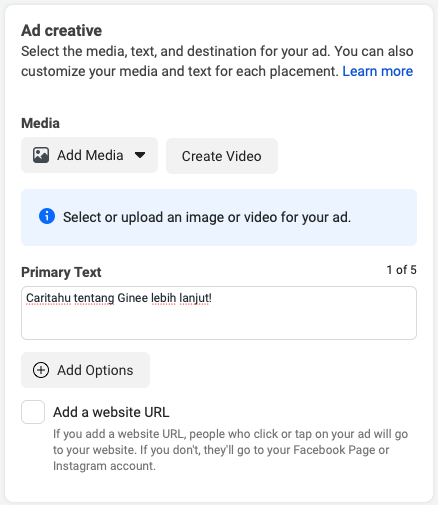Click the Primary Text field label

tap(61, 272)
